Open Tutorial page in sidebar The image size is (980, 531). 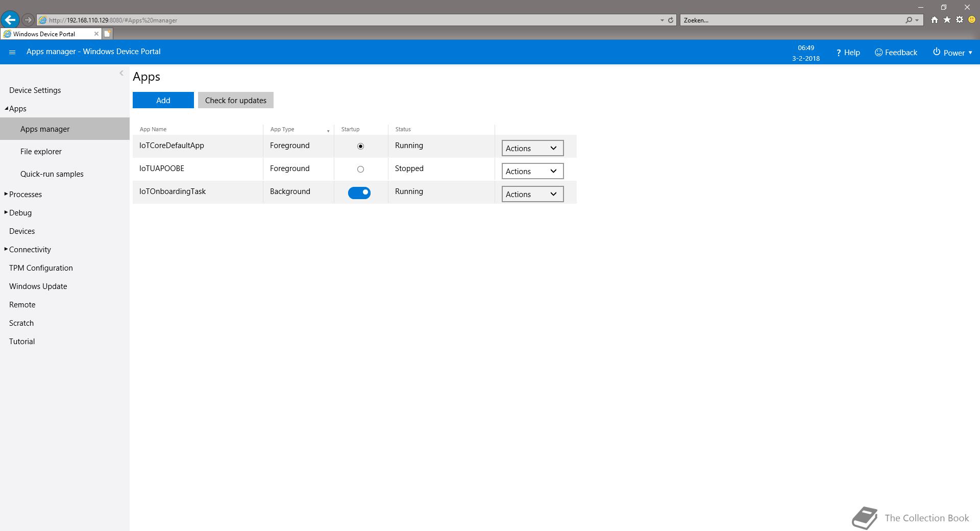pyautogui.click(x=22, y=342)
